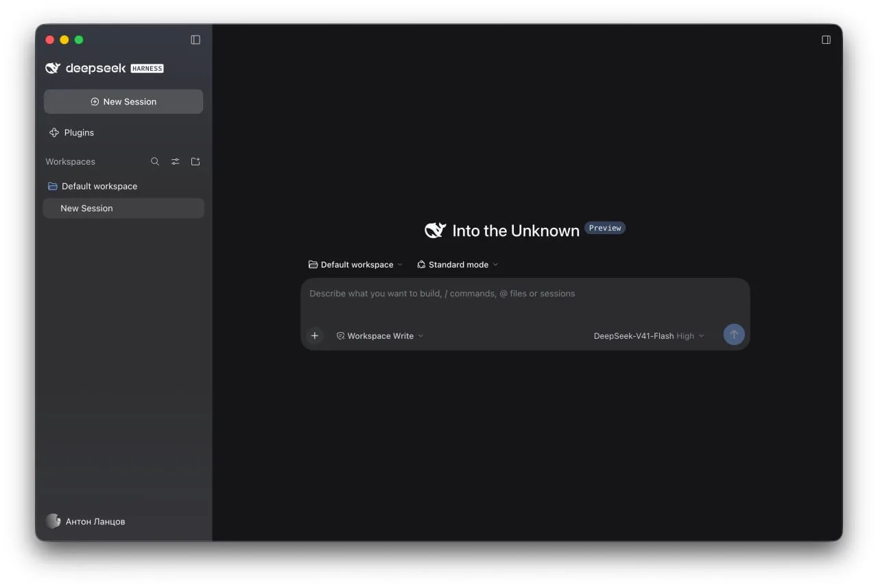The width and height of the screenshot is (878, 588).
Task: Click the whale logo beside Into the Unknown
Action: [435, 231]
